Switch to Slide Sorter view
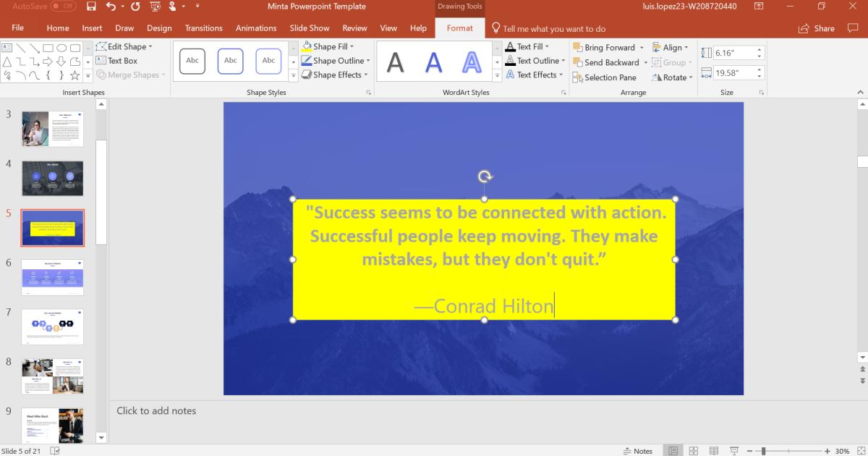Viewport: 868px width, 456px height. (x=692, y=450)
